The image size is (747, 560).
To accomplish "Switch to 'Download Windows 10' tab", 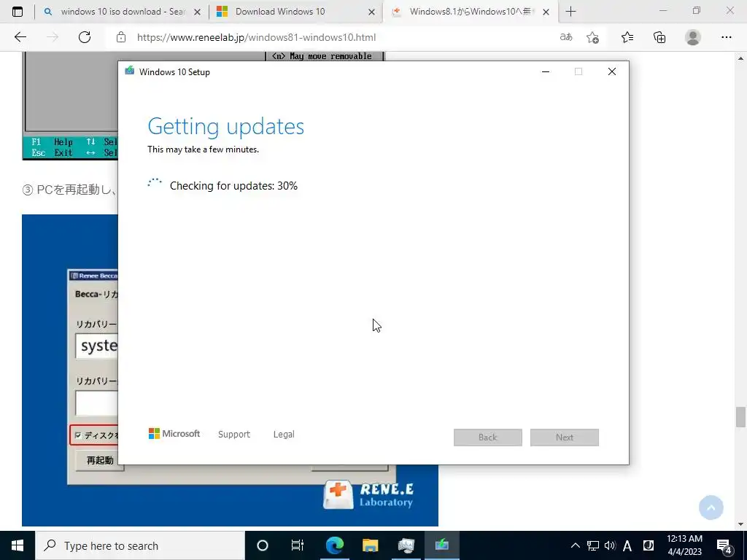I will (295, 12).
